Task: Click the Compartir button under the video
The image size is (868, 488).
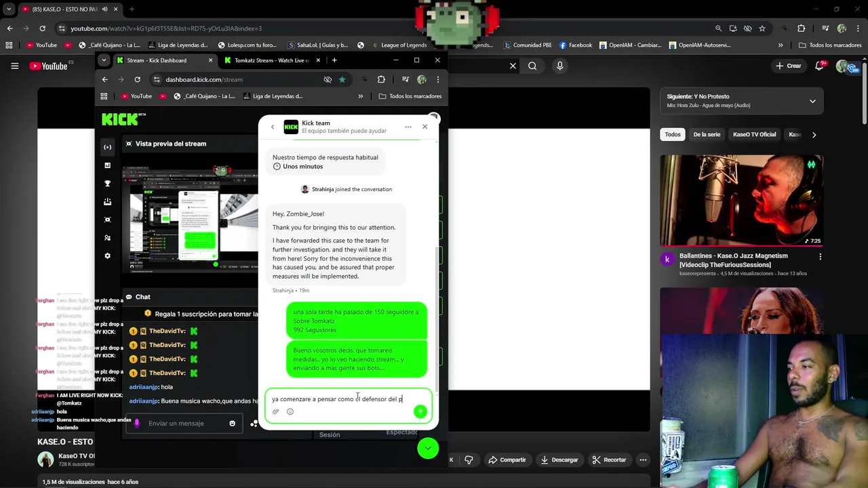Action: click(x=507, y=460)
